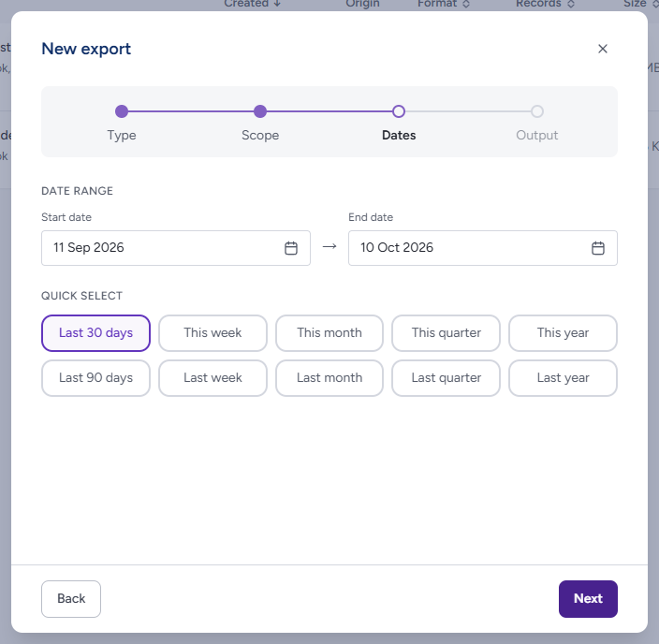Sort by Created column in background table

pyautogui.click(x=252, y=4)
